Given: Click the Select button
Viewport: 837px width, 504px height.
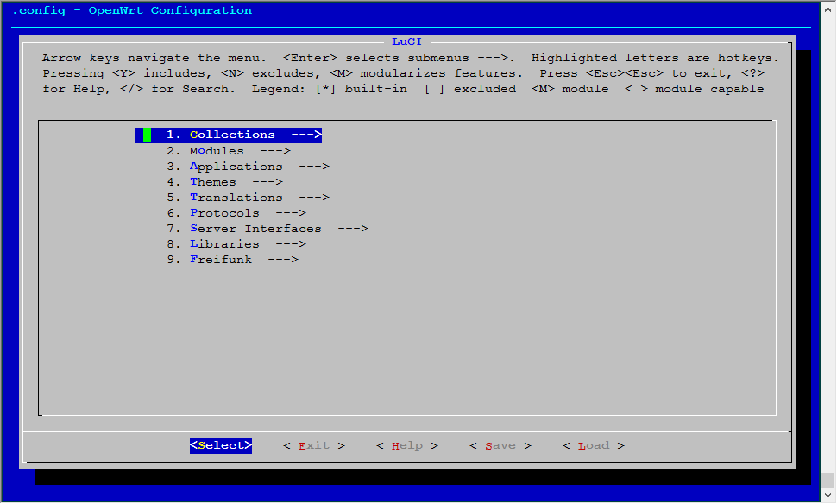Looking at the screenshot, I should coord(221,446).
